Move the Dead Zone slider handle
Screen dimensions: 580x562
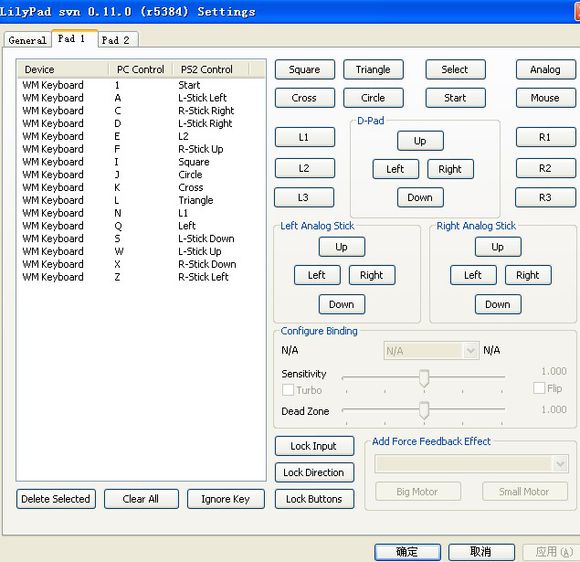tap(424, 410)
